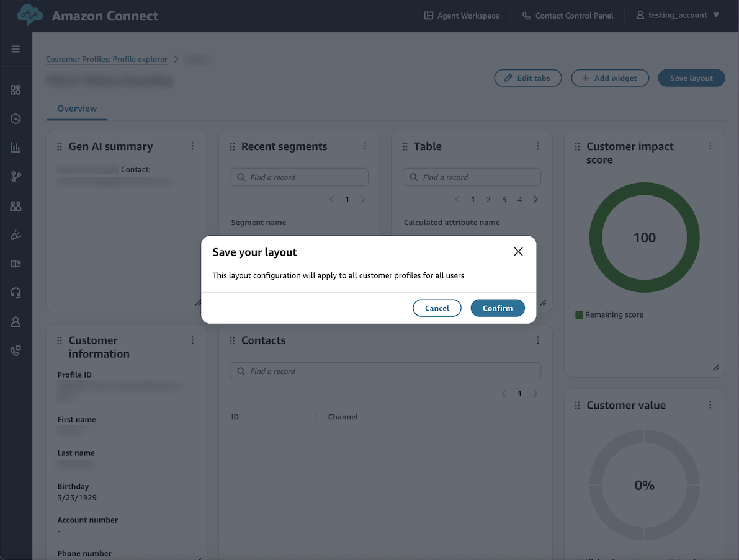Open the Gen AI summary widget options menu

click(192, 146)
